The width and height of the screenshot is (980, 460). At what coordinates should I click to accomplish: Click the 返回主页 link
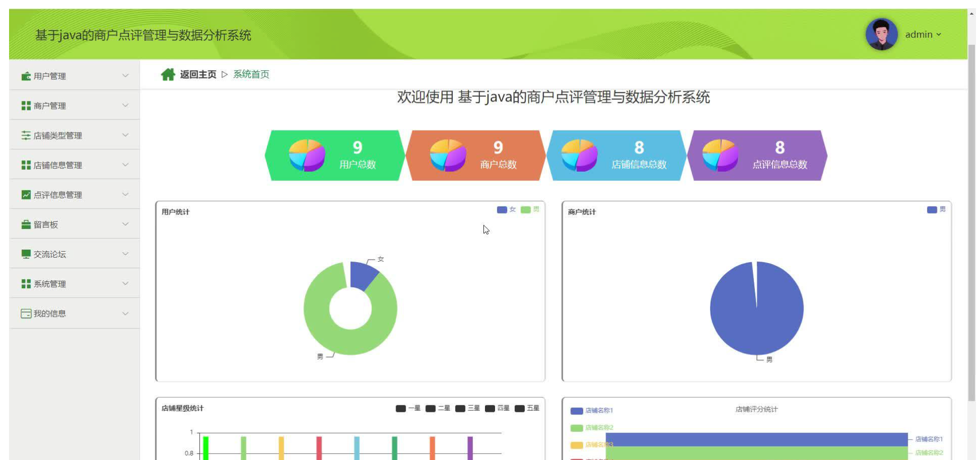click(x=198, y=74)
